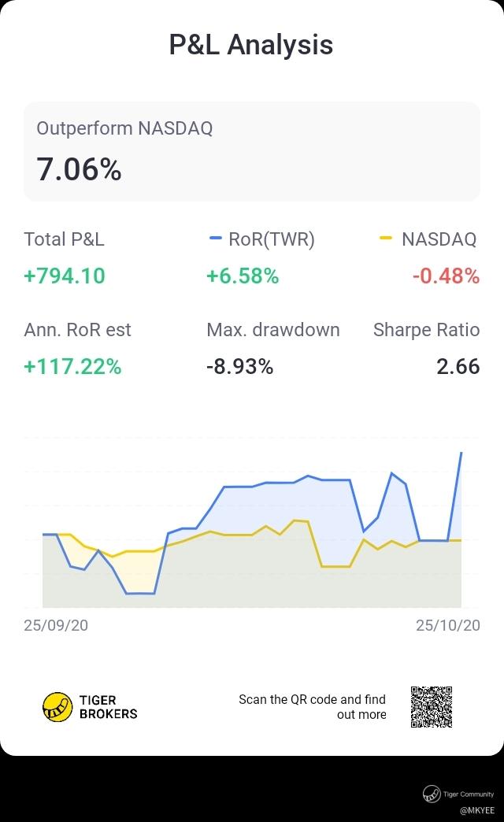The width and height of the screenshot is (504, 822).
Task: Click the blue RoR(TWR) legend marker
Action: (216, 239)
